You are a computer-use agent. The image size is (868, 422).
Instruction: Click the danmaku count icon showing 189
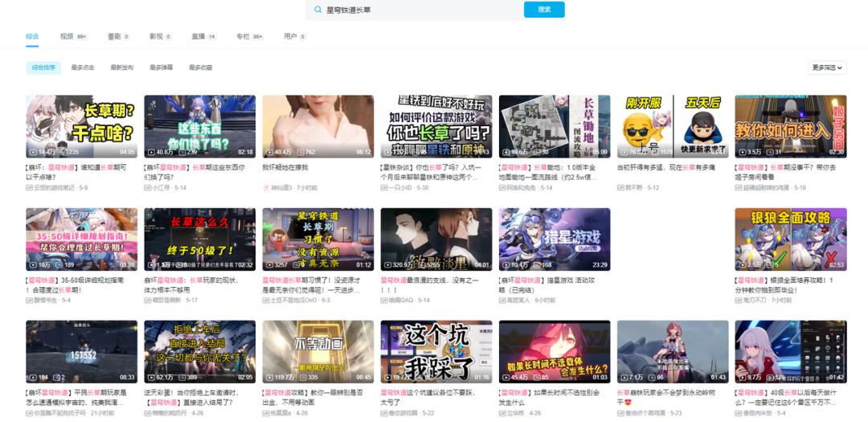[x=59, y=264]
